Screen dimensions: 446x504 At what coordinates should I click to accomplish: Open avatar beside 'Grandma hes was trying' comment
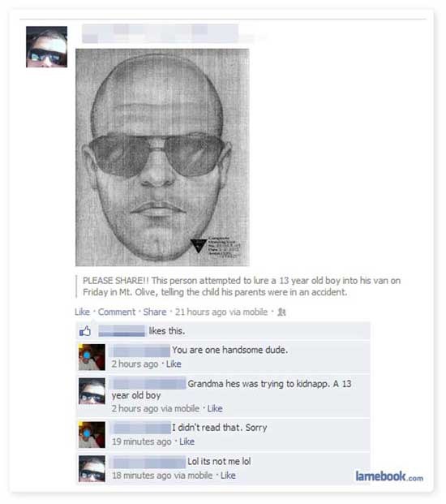coord(92,391)
